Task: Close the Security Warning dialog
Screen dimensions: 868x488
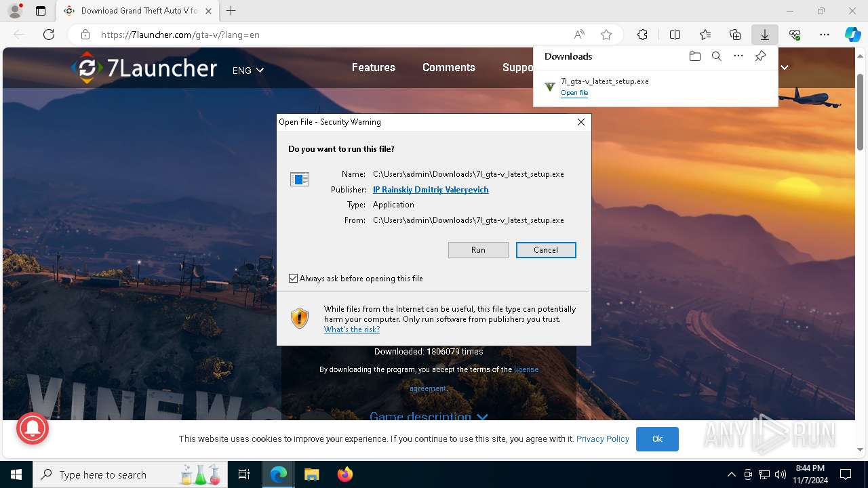Action: [580, 122]
